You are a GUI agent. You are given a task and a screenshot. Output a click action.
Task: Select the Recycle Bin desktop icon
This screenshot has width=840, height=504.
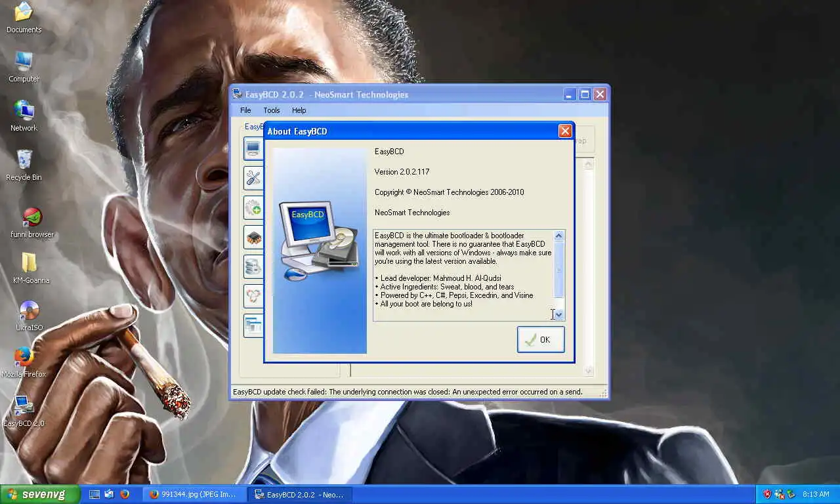pos(24,165)
